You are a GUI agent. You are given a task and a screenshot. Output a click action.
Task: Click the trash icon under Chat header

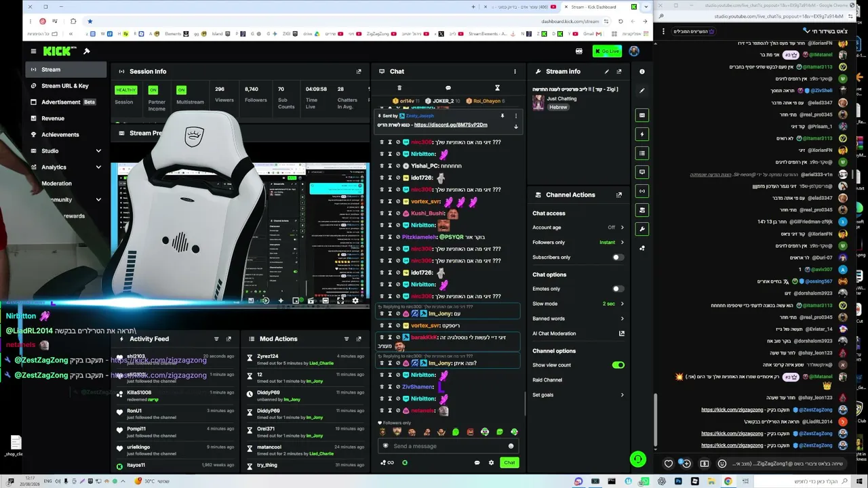(399, 88)
